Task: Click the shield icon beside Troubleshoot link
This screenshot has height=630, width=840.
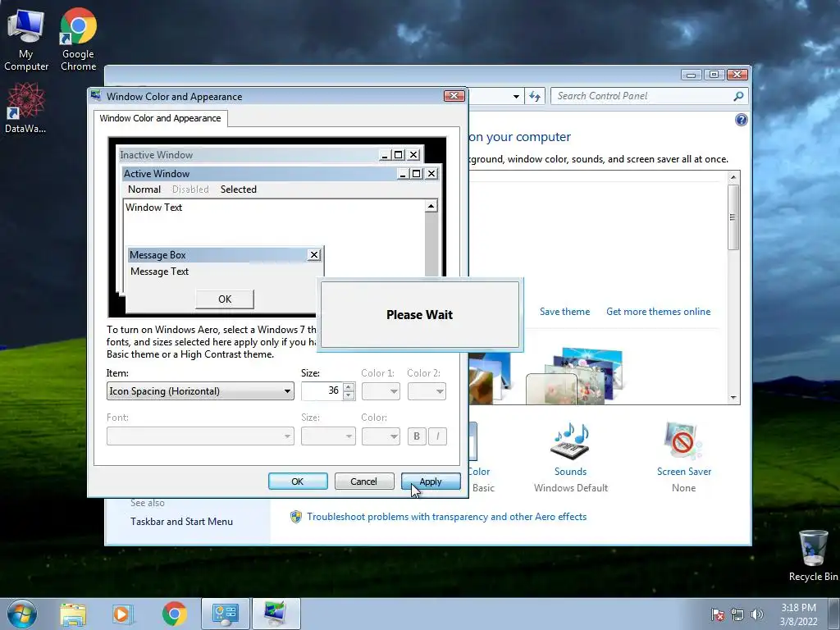Action: pyautogui.click(x=295, y=517)
